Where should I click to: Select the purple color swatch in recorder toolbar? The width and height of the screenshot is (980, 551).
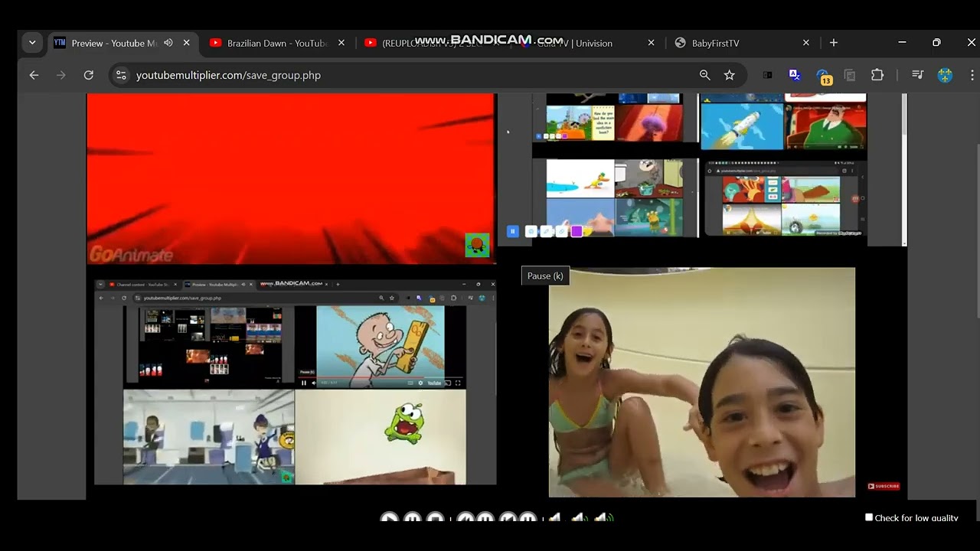click(577, 231)
